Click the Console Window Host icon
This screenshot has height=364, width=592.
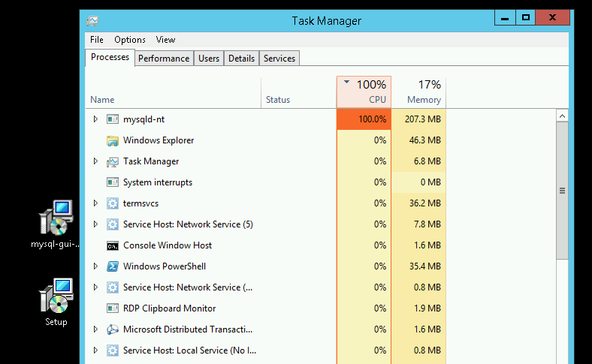point(113,246)
